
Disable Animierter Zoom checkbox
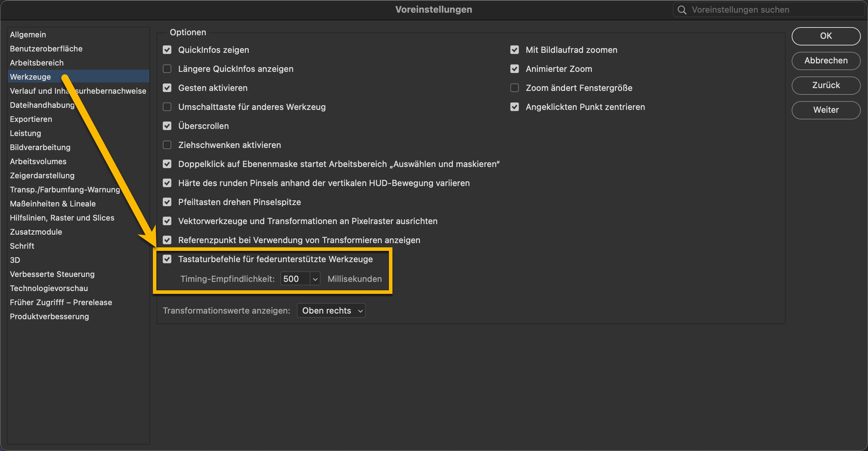click(x=514, y=69)
